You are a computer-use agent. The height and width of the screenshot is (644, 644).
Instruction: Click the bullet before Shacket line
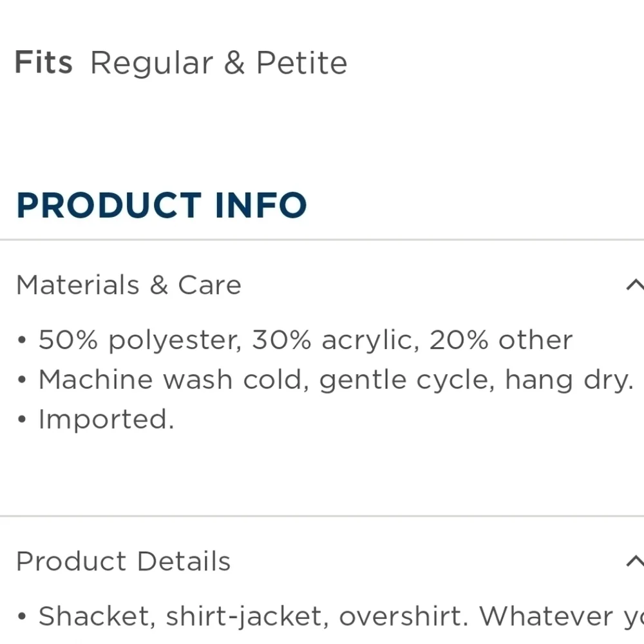point(22,616)
